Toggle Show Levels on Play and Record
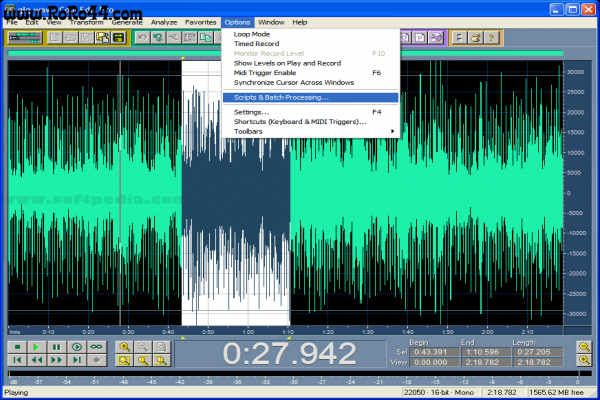Image resolution: width=600 pixels, height=400 pixels. [x=310, y=63]
